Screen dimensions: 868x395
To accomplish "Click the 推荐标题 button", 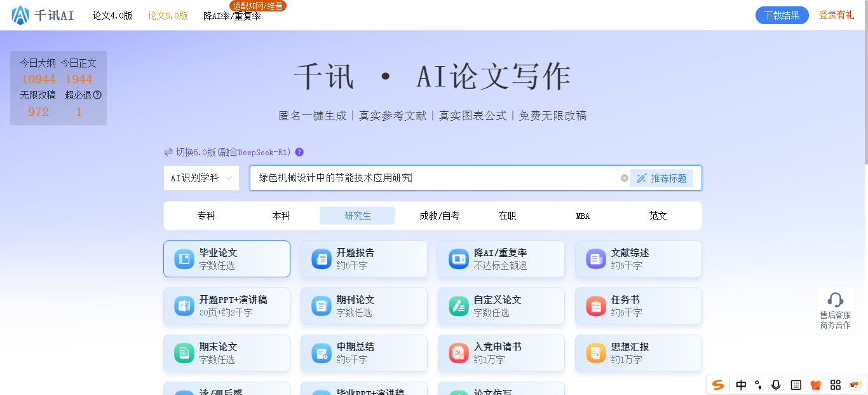I will (661, 178).
